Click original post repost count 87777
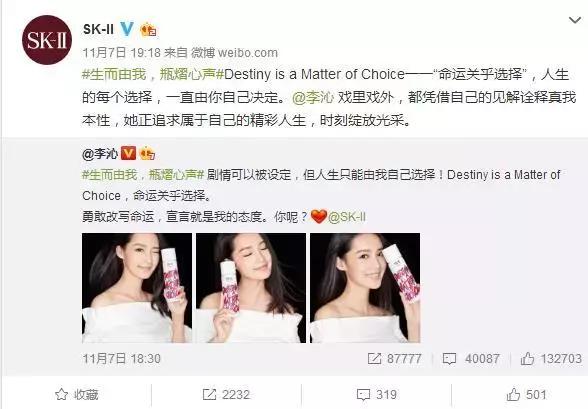 (394, 359)
